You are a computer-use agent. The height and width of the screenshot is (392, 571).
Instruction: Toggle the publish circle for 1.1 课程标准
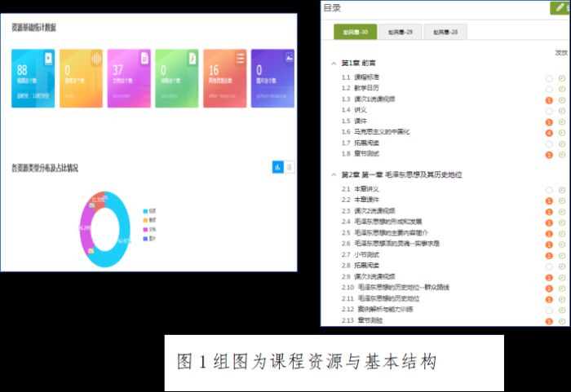549,77
